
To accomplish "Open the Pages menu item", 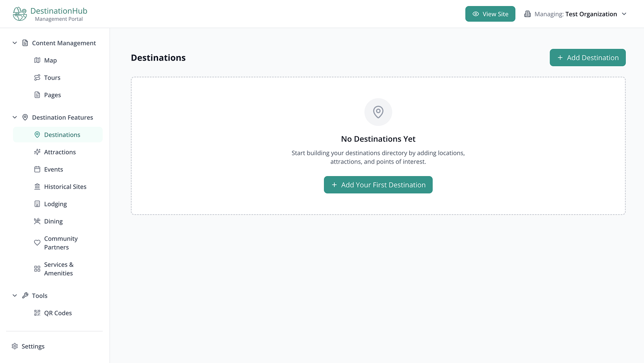I will pyautogui.click(x=52, y=95).
